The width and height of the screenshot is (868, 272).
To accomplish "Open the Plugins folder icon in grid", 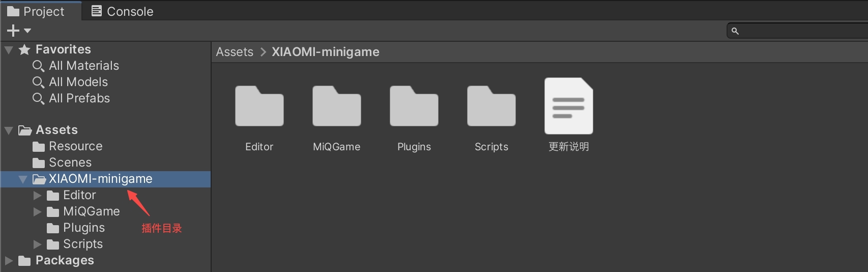I will pyautogui.click(x=414, y=106).
